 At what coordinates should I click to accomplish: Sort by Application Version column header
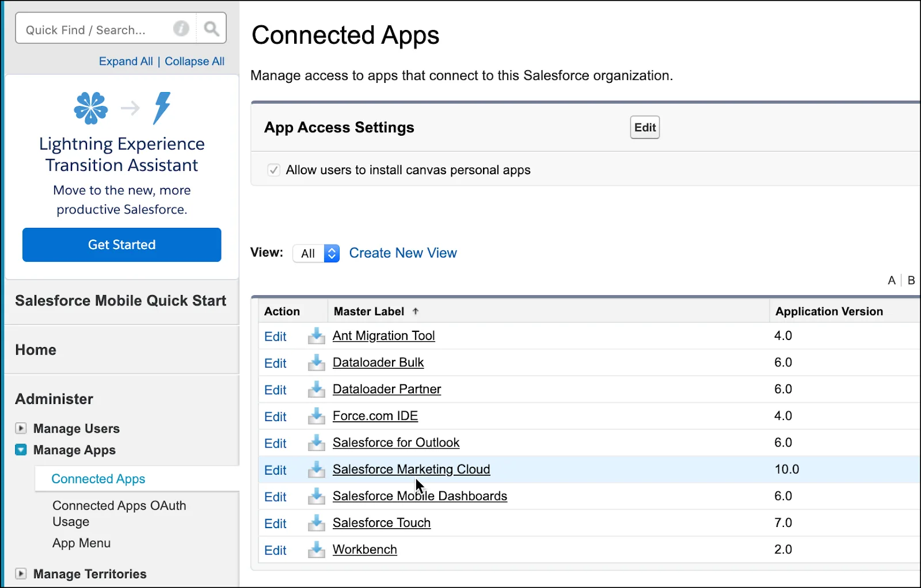point(829,311)
